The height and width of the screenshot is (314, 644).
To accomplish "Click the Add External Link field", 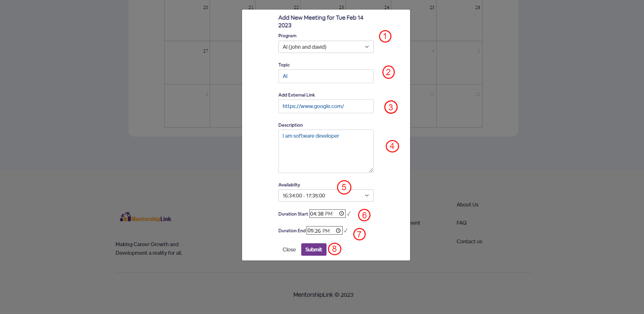I will [326, 106].
